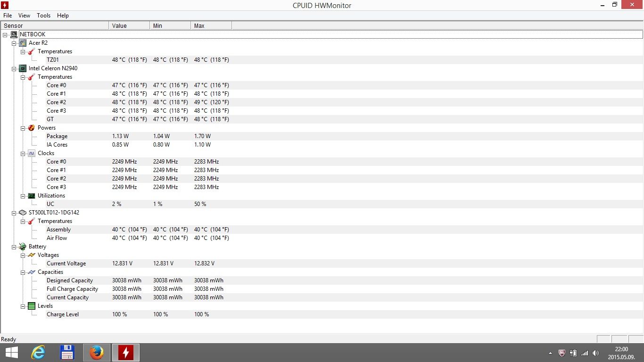644x362 pixels.
Task: Click the Min column header
Action: 170,25
